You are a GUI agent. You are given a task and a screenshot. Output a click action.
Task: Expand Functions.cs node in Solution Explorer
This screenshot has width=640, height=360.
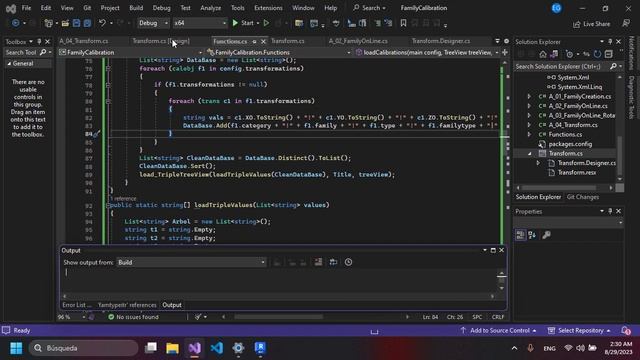529,134
